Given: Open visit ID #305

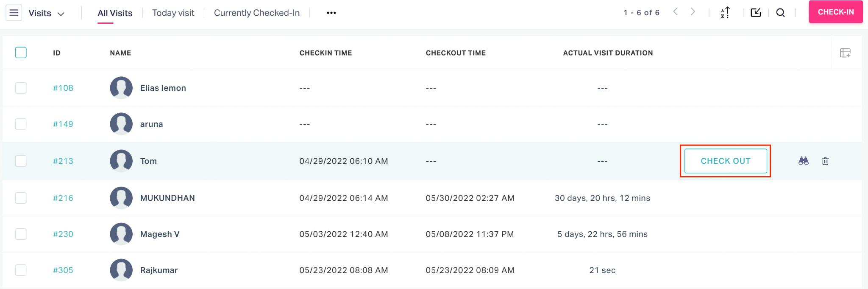Looking at the screenshot, I should 63,270.
